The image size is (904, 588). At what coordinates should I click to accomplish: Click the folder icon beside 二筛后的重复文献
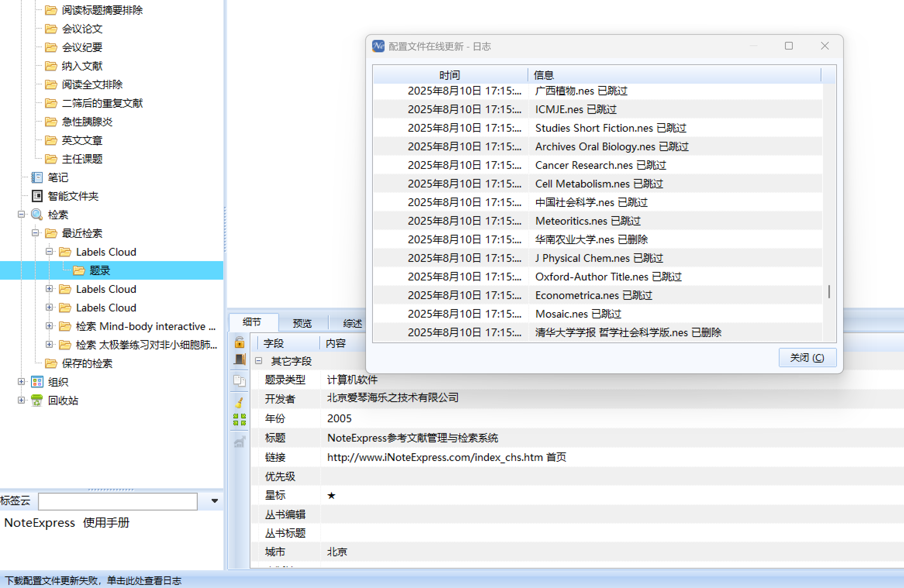(51, 103)
